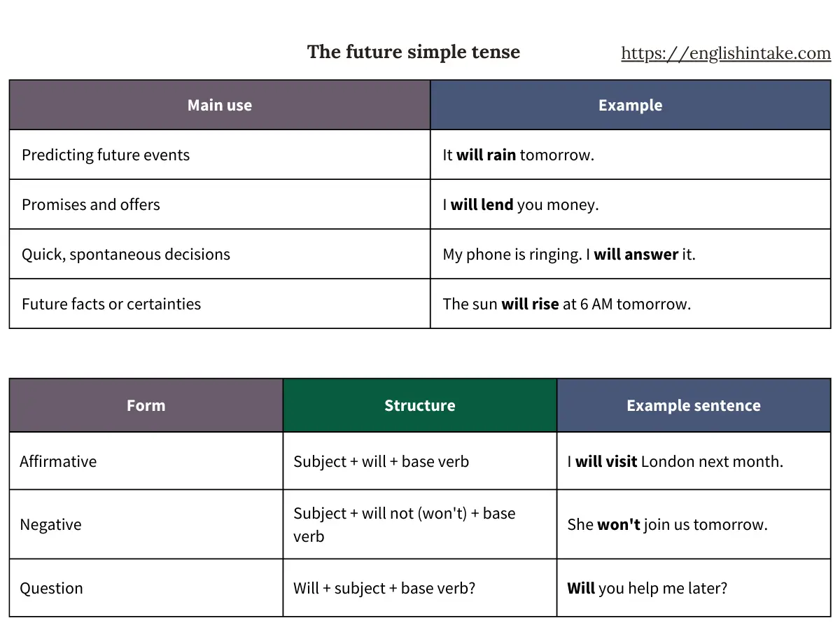Select the 'Example sentence' column header
840x630 pixels.
693,405
